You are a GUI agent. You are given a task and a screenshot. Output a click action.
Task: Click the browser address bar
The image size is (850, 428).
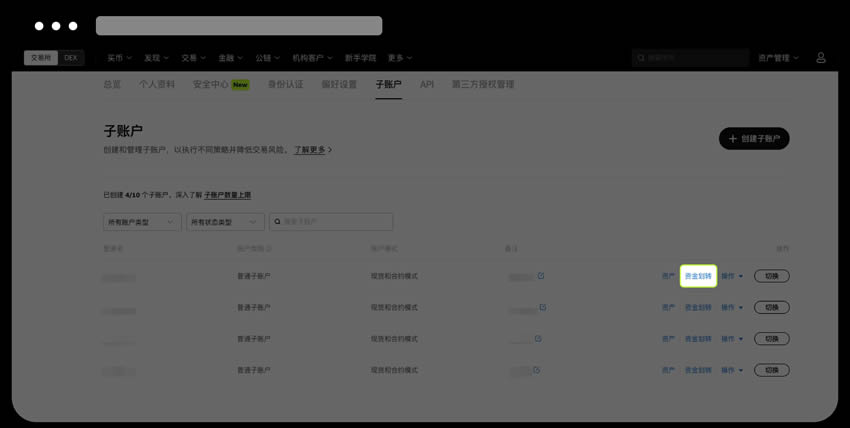point(239,25)
